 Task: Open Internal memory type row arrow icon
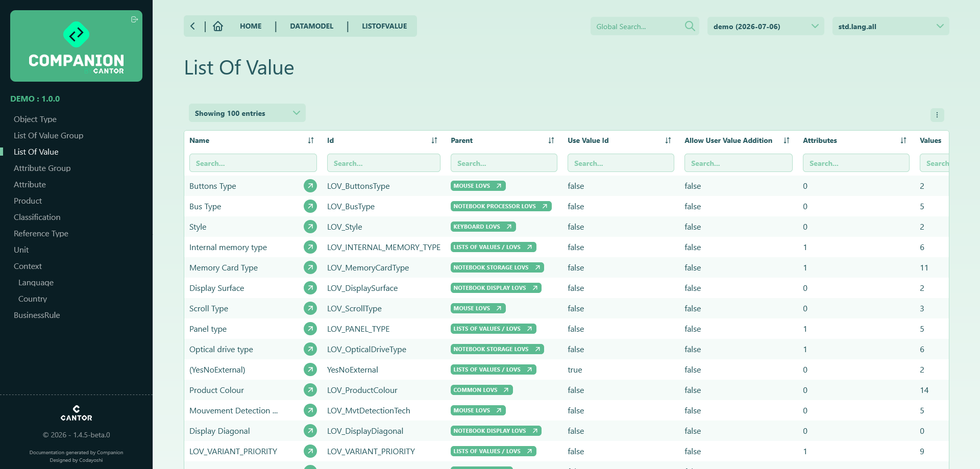tap(310, 247)
